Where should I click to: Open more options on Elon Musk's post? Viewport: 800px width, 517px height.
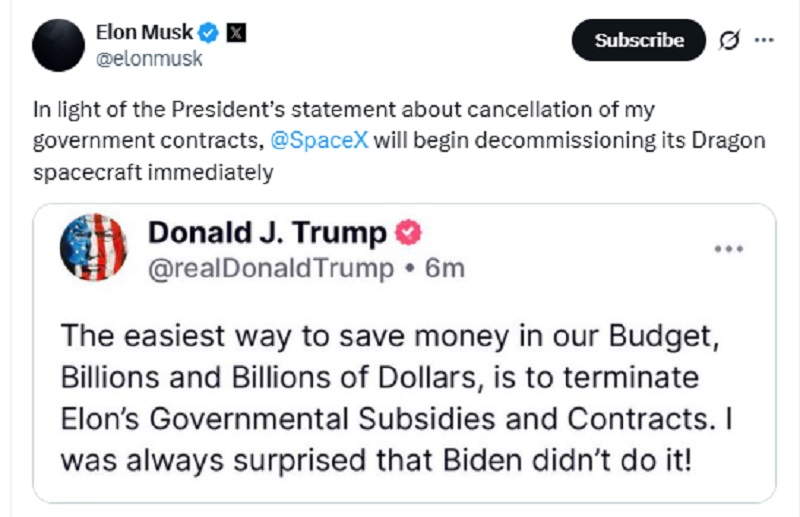click(763, 40)
